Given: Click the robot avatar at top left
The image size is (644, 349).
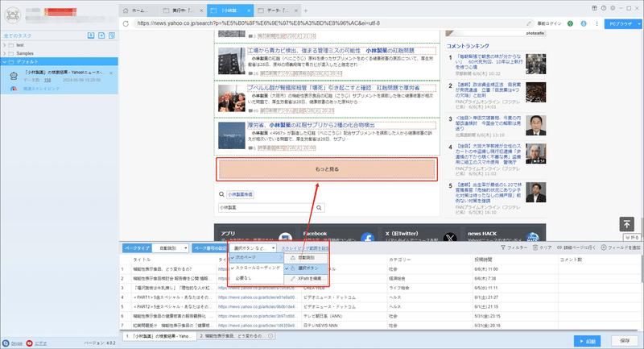Looking at the screenshot, I should click(x=13, y=15).
